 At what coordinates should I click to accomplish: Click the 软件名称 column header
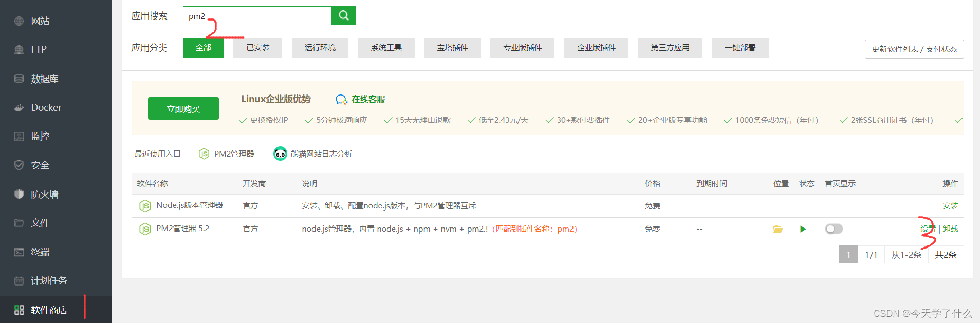pos(153,184)
